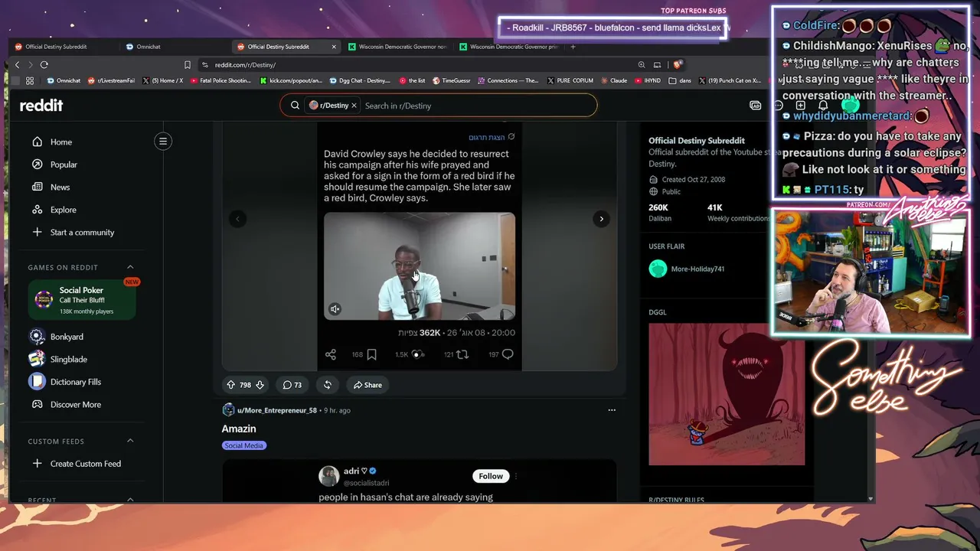Click the advertise icon in Reddit header

point(755,106)
